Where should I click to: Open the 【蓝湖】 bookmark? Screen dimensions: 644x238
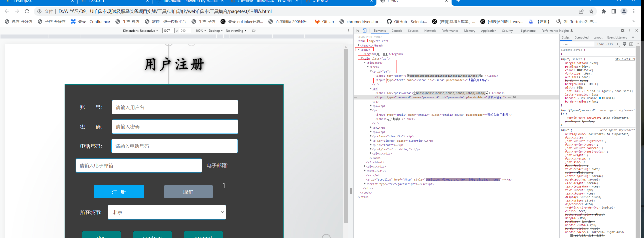[x=539, y=21]
